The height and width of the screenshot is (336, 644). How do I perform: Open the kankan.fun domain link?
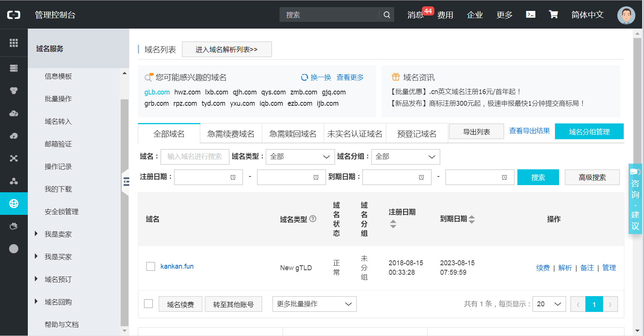coord(177,266)
